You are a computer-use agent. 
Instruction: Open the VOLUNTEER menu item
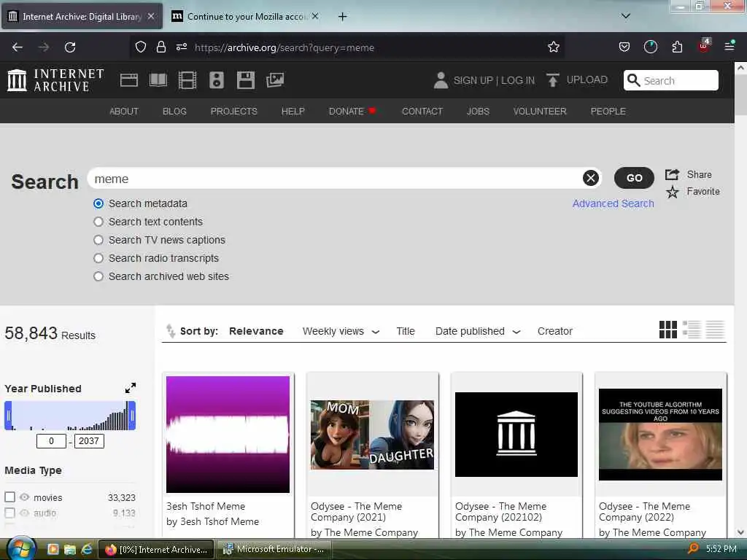pyautogui.click(x=540, y=111)
